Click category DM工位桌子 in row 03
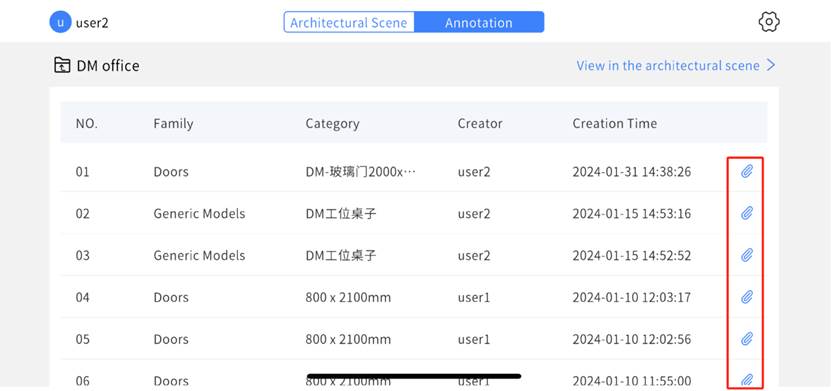Viewport: 831px width, 391px height. [x=341, y=255]
